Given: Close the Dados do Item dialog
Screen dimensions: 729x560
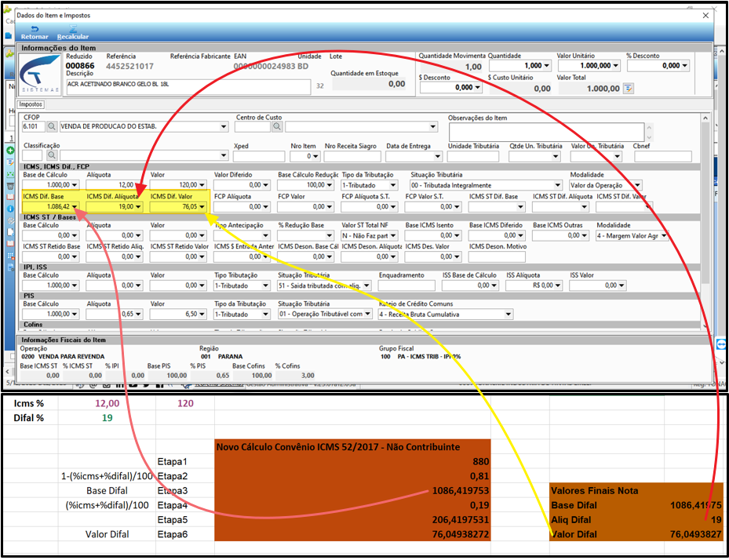Looking at the screenshot, I should [705, 16].
